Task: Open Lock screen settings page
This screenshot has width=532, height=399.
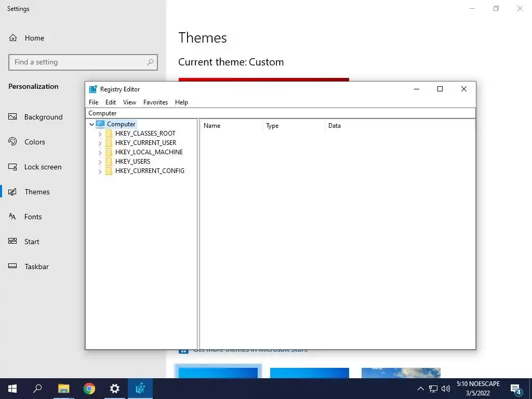Action: pos(35,167)
